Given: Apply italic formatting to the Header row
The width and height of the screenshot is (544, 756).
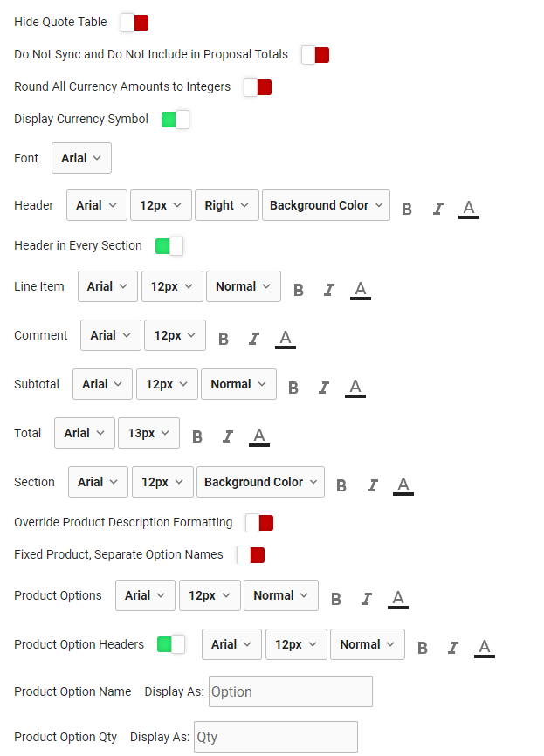Looking at the screenshot, I should (437, 208).
